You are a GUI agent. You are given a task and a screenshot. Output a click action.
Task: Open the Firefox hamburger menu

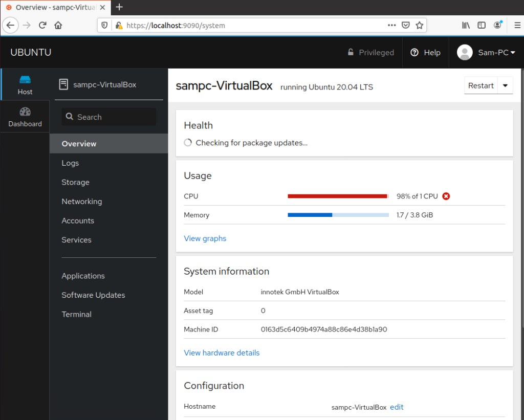(518, 25)
